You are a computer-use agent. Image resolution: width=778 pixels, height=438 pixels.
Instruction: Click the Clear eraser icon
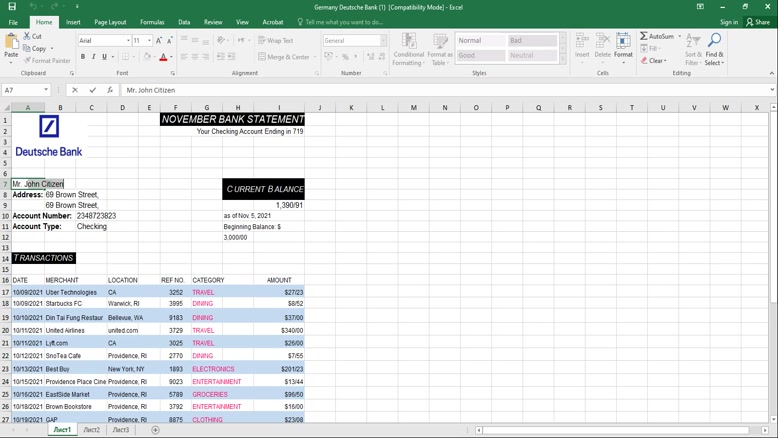coord(644,61)
